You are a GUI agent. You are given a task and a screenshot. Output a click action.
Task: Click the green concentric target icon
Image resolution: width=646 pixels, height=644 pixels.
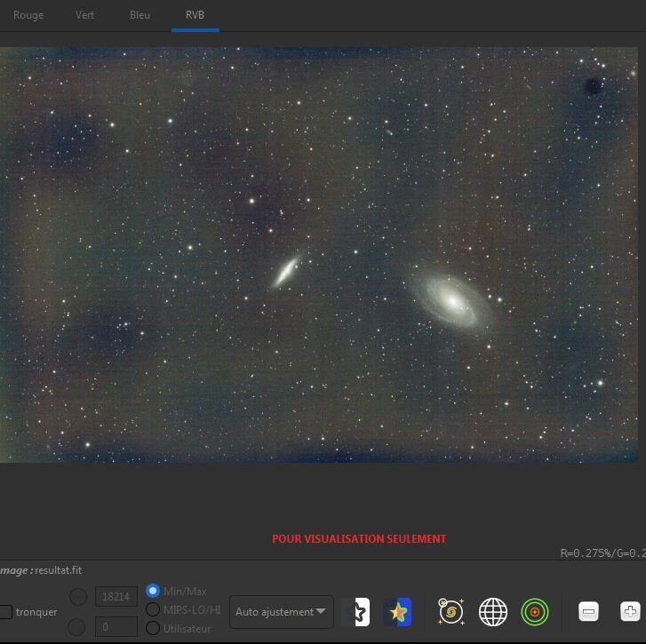[x=535, y=612]
